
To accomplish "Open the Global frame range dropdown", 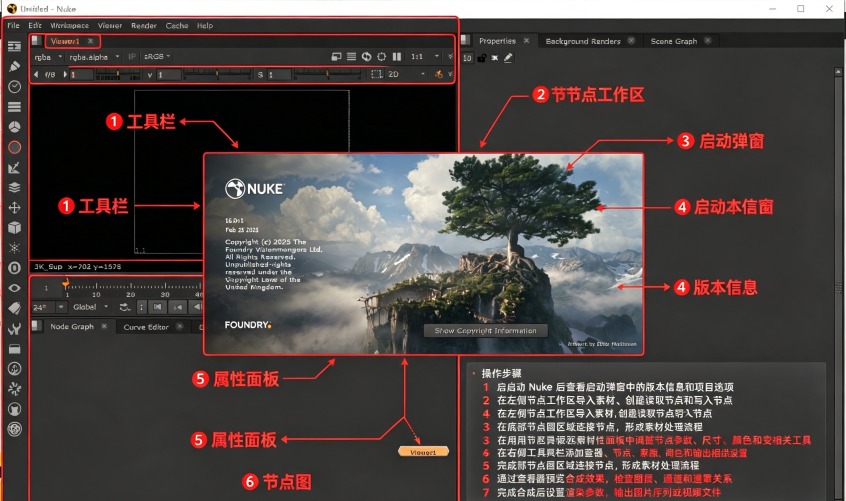I will pos(90,307).
